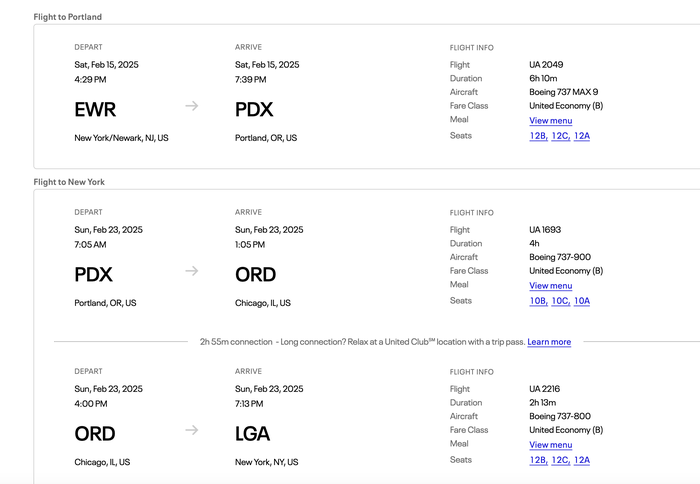
Task: Select seat 10C on PDX to ORD flight
Action: (x=561, y=301)
